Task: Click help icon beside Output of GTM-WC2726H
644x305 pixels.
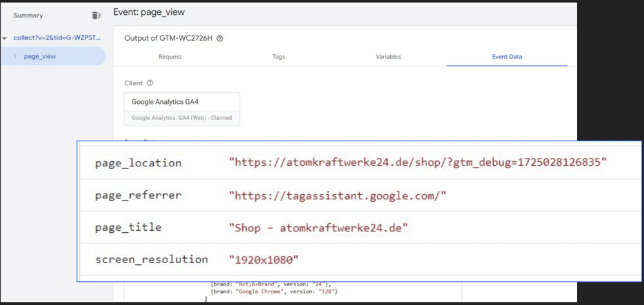Action: 220,39
